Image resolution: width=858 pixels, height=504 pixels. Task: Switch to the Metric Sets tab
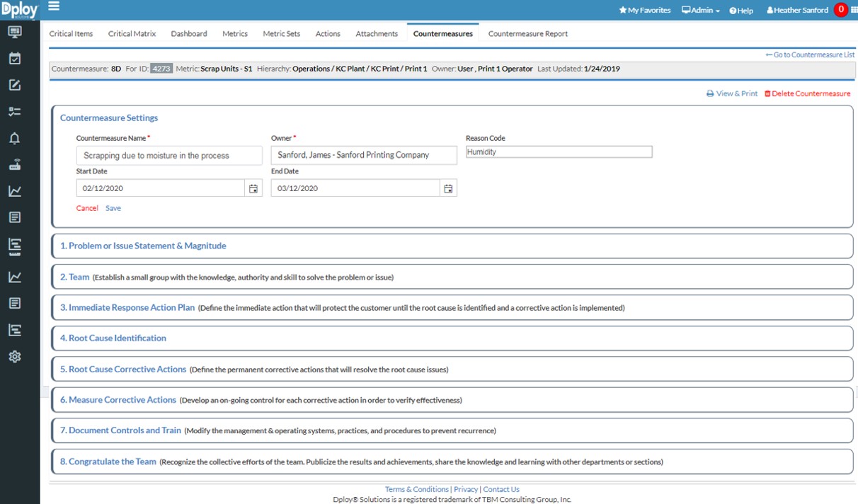pos(281,34)
